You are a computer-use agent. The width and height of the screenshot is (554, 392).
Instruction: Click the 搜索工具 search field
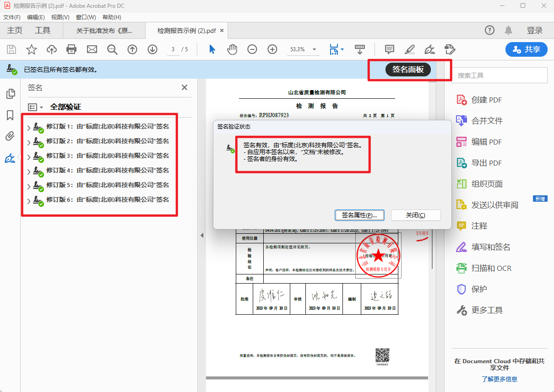(499, 75)
